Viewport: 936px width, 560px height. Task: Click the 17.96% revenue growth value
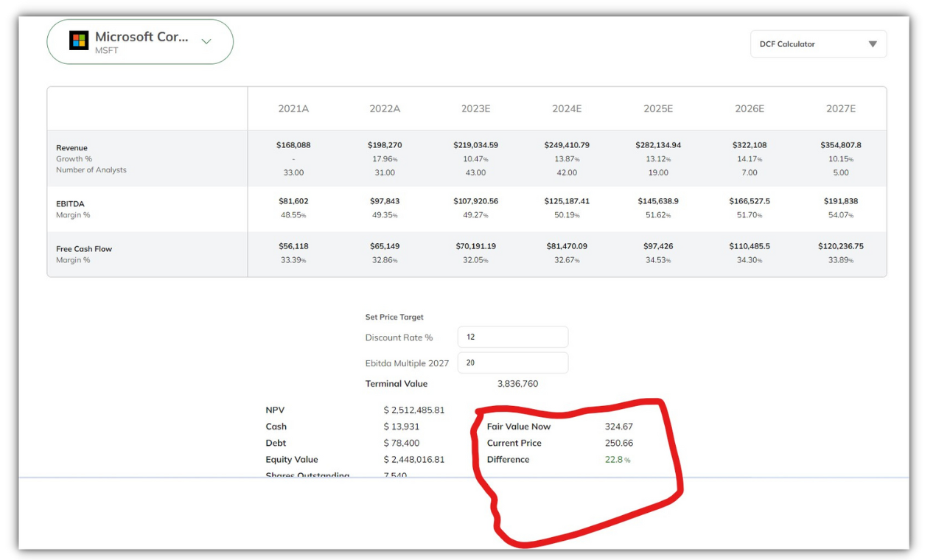(x=385, y=159)
